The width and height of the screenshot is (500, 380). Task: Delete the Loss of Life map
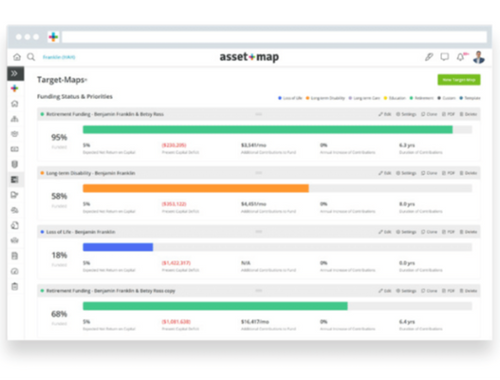pos(468,232)
